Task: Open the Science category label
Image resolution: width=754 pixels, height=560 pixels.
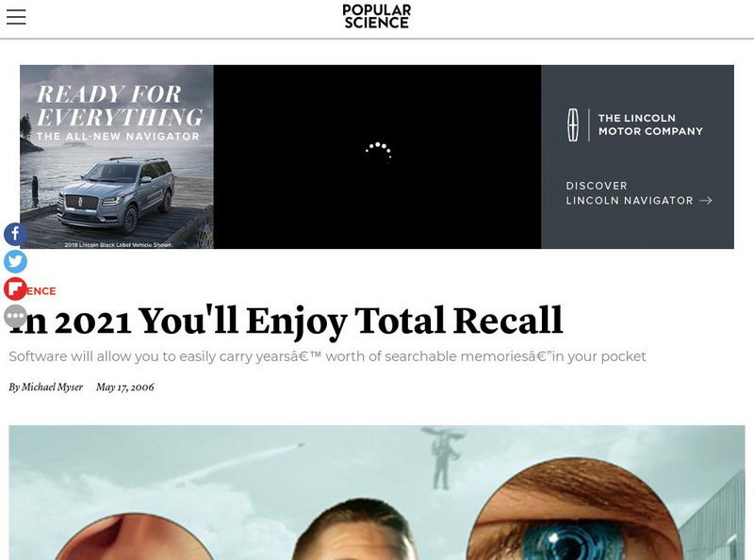Action: click(x=41, y=291)
